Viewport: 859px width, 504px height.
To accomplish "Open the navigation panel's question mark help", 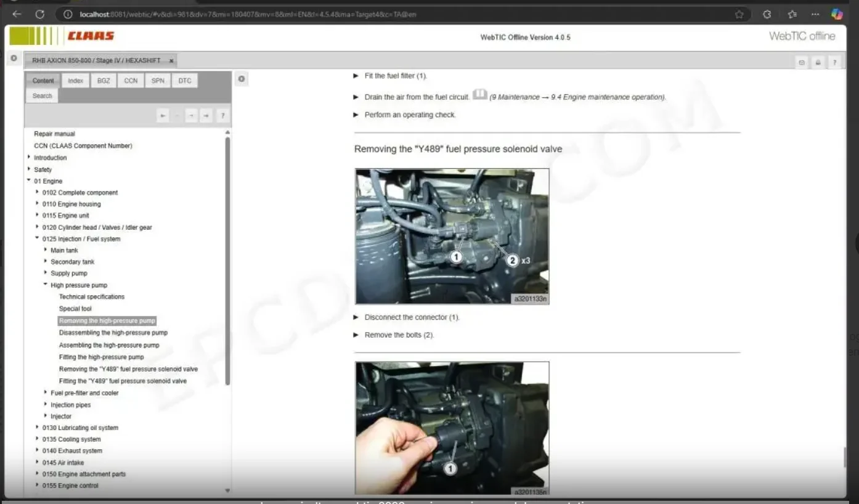I will 222,115.
